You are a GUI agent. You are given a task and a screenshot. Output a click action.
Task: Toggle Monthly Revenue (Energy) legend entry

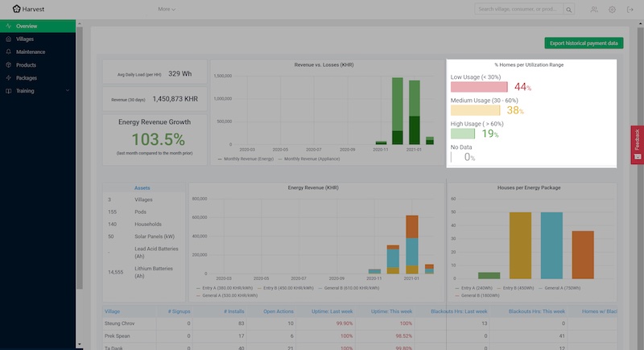click(248, 159)
